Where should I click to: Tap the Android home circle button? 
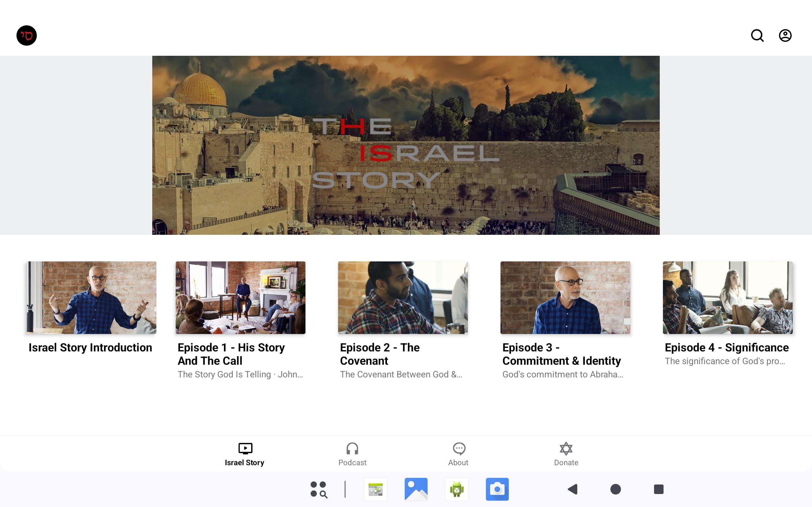tap(615, 489)
